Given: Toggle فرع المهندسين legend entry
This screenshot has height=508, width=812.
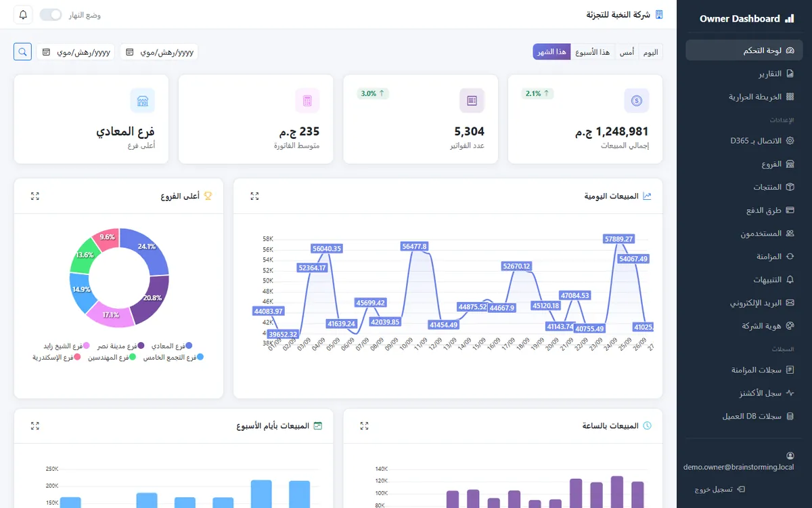Looking at the screenshot, I should 112,356.
